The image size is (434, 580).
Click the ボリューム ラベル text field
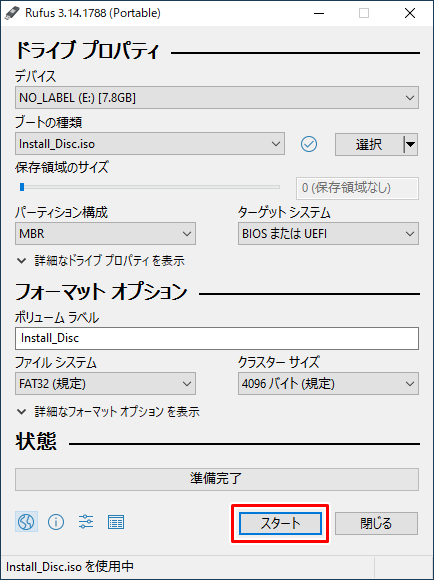(x=217, y=338)
